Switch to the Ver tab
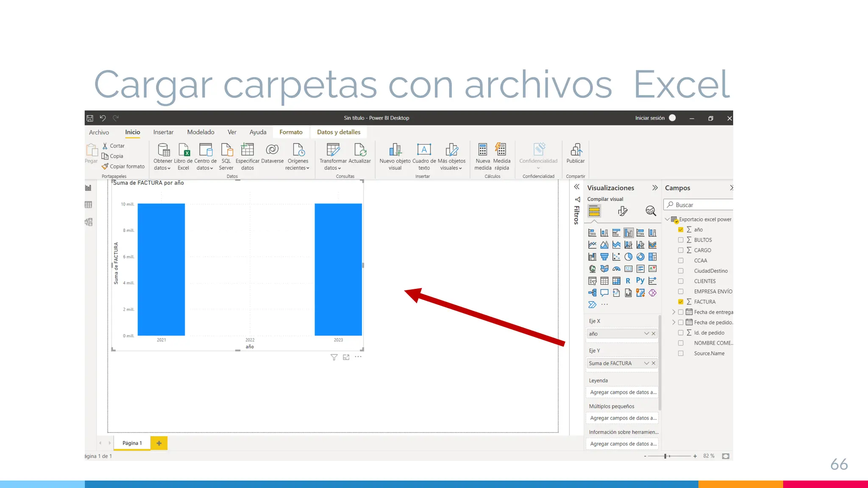The image size is (868, 488). click(x=232, y=132)
